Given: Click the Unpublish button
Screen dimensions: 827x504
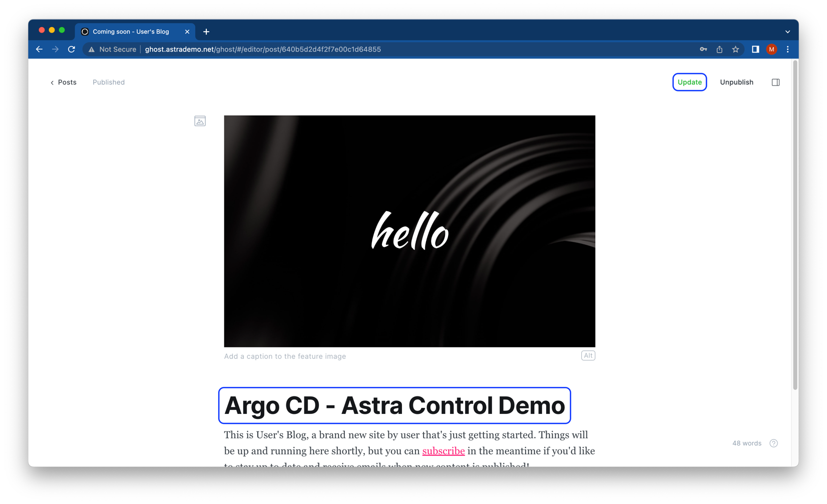Looking at the screenshot, I should pyautogui.click(x=736, y=82).
